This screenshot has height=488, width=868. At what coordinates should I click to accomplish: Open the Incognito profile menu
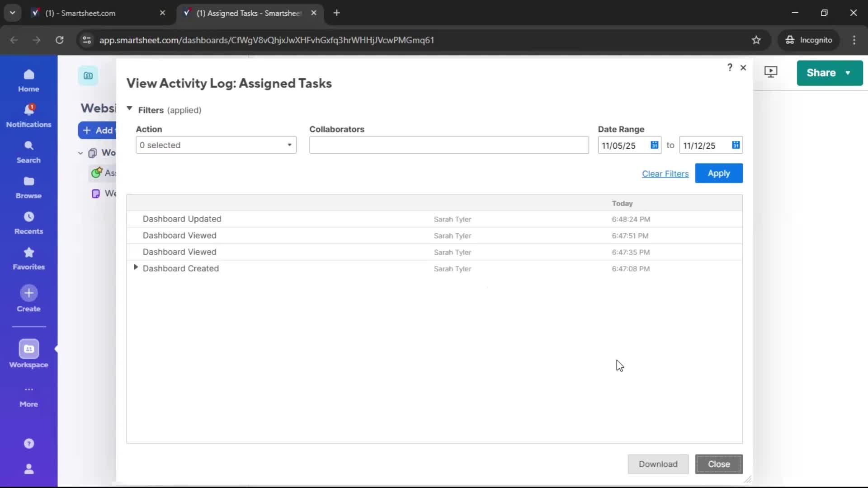[809, 40]
